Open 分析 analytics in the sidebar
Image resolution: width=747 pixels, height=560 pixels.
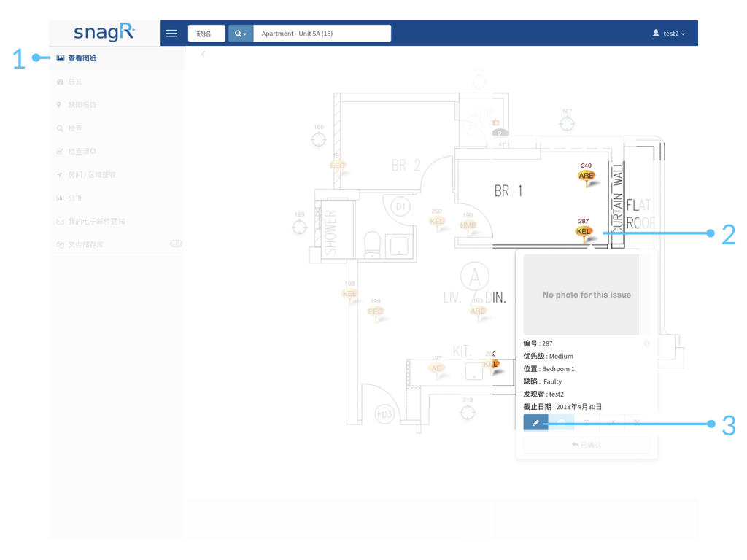click(117, 198)
